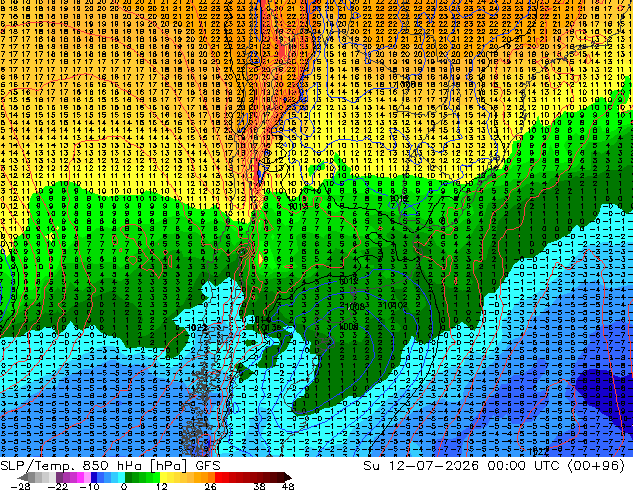Click the -10 legend value

(90, 486)
